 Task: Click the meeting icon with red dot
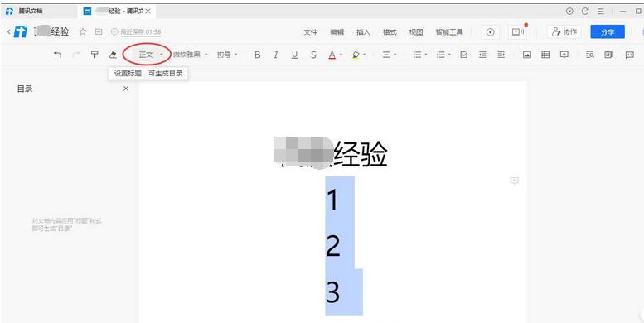coord(517,32)
